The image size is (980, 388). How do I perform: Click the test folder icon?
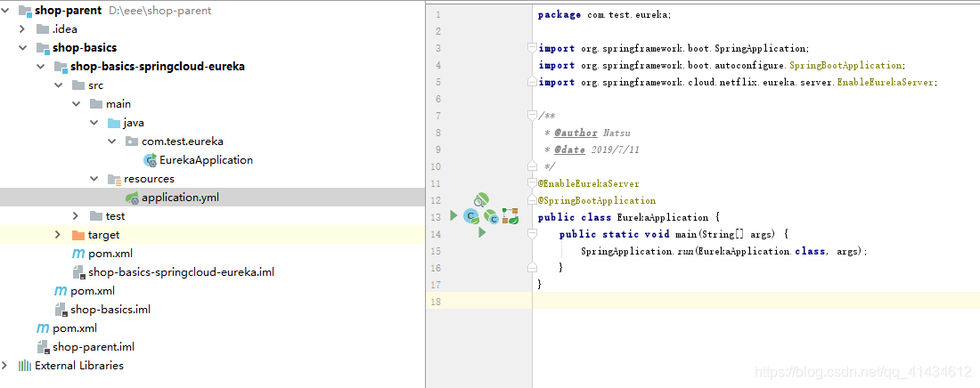[x=95, y=216]
